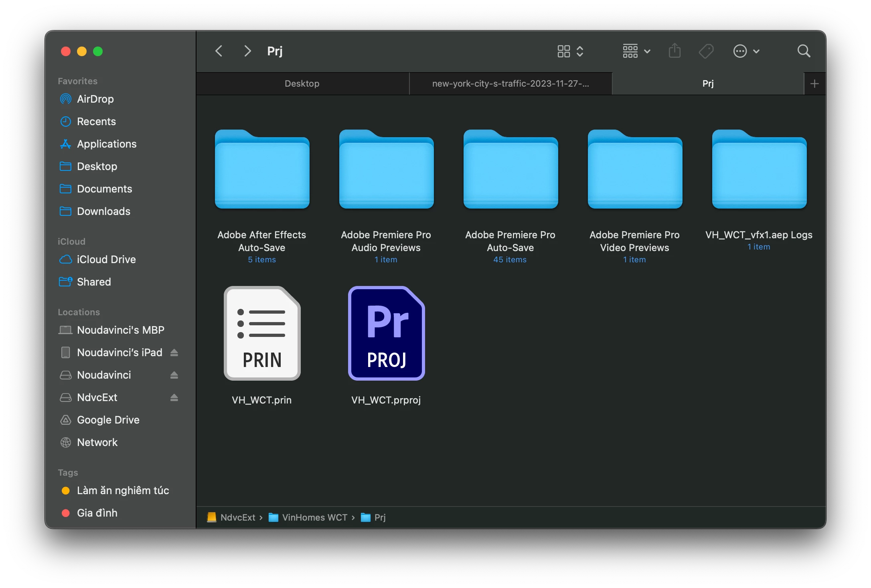The image size is (871, 588).
Task: Click the Edit Tags toolbar icon
Action: coord(706,51)
